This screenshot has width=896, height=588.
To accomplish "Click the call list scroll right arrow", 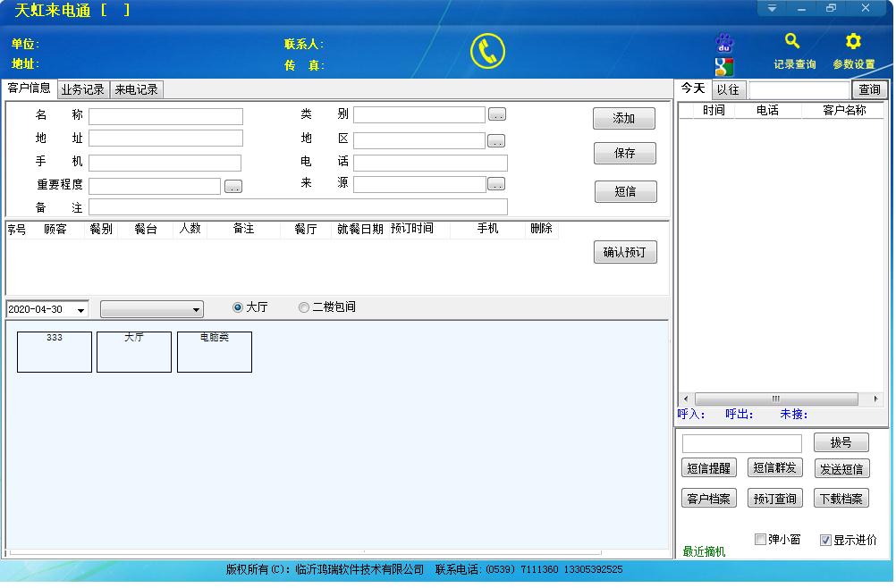I will pyautogui.click(x=875, y=399).
